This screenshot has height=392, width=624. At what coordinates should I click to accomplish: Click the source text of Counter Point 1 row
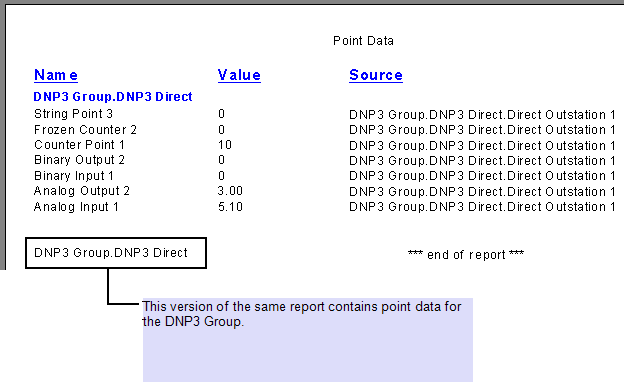coord(482,146)
